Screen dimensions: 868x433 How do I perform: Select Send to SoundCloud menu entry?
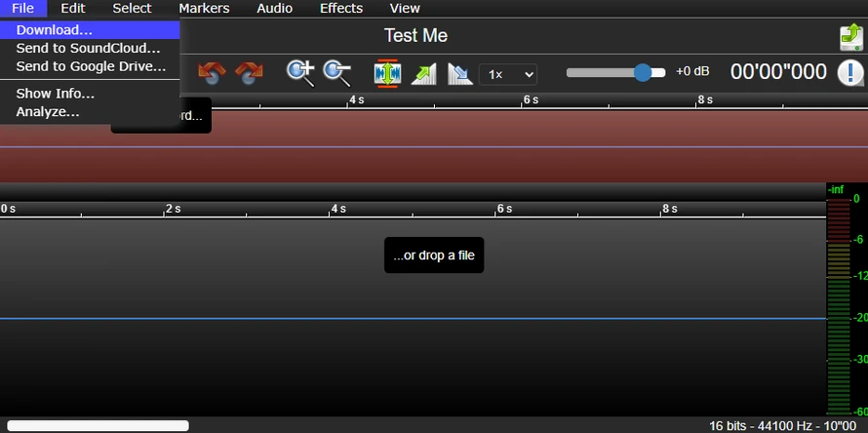click(88, 48)
